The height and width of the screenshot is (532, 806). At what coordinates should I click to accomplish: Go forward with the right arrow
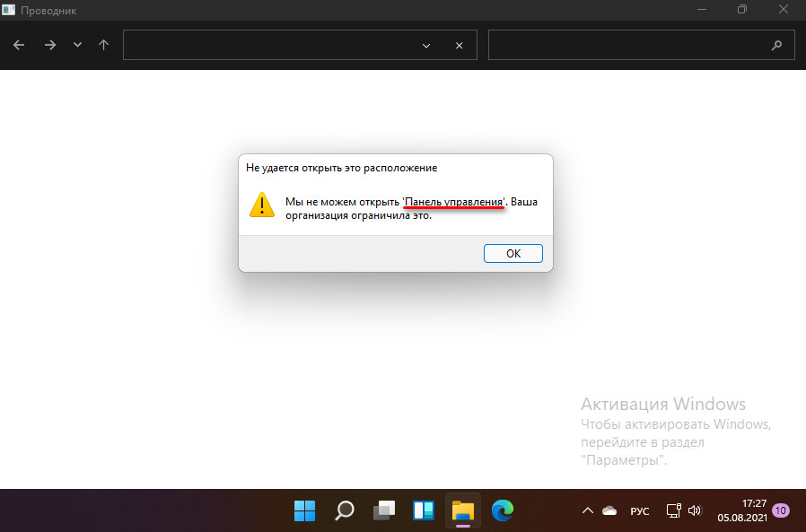click(50, 45)
